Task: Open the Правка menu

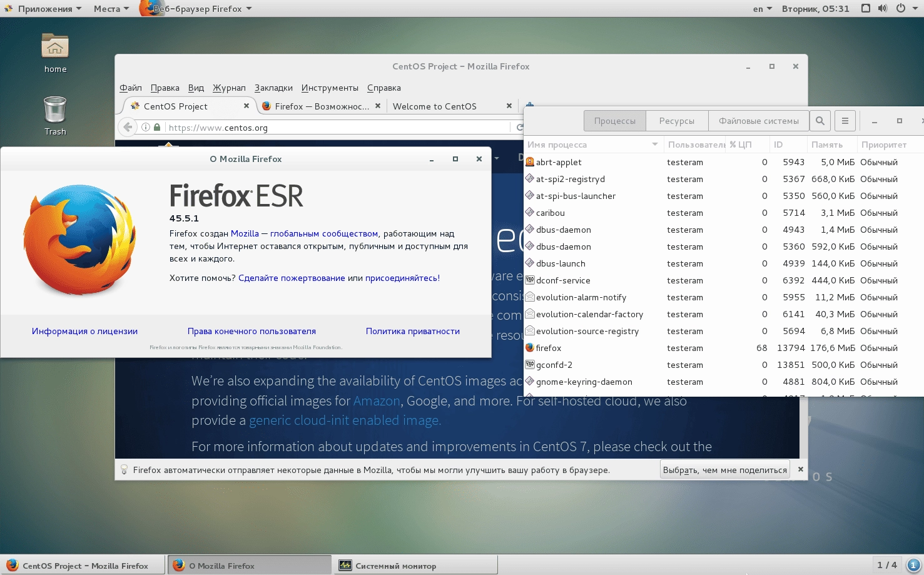Action: [x=165, y=88]
